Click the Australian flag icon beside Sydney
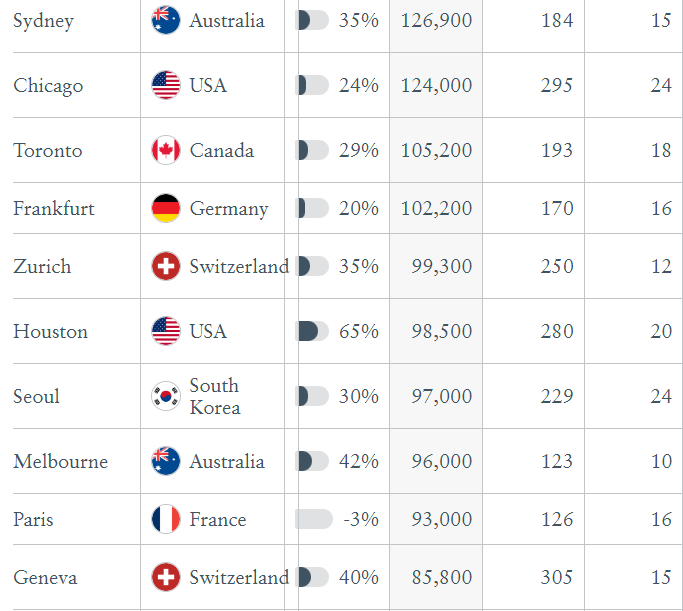The height and width of the screenshot is (611, 683). [166, 20]
